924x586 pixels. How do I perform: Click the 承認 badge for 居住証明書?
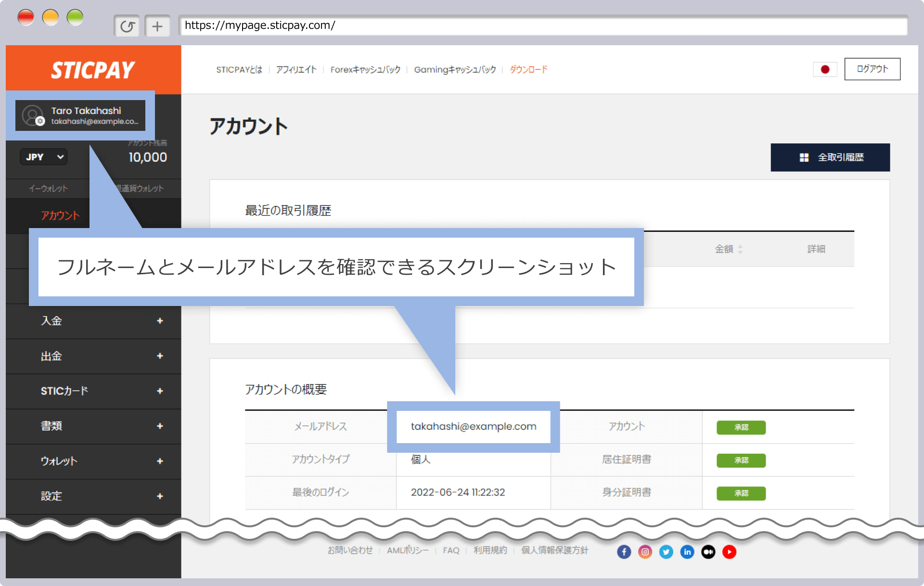(x=741, y=460)
